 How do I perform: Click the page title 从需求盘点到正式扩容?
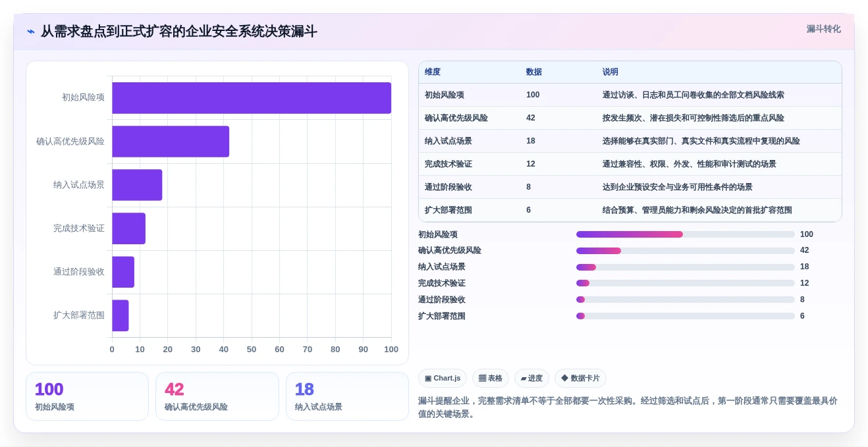coord(179,32)
